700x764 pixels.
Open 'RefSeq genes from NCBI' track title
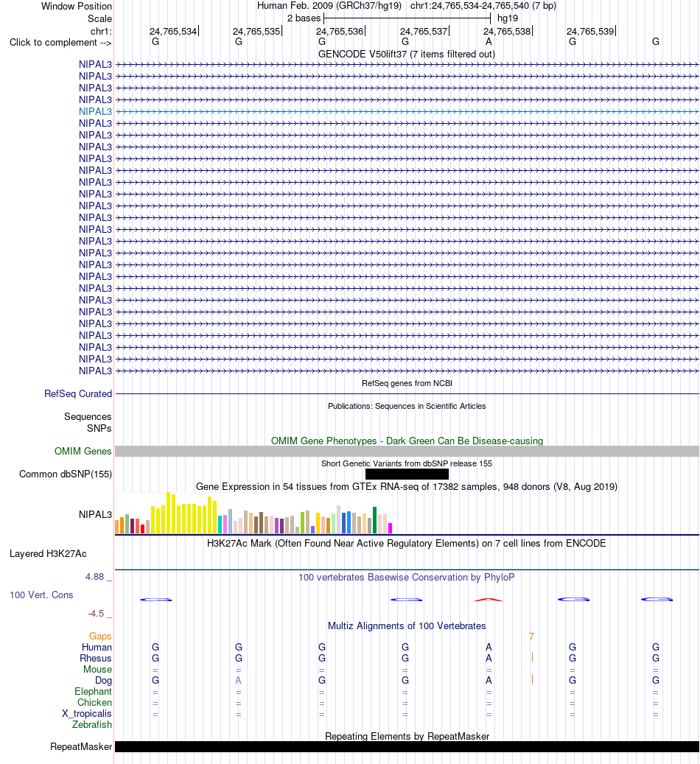pos(407,383)
